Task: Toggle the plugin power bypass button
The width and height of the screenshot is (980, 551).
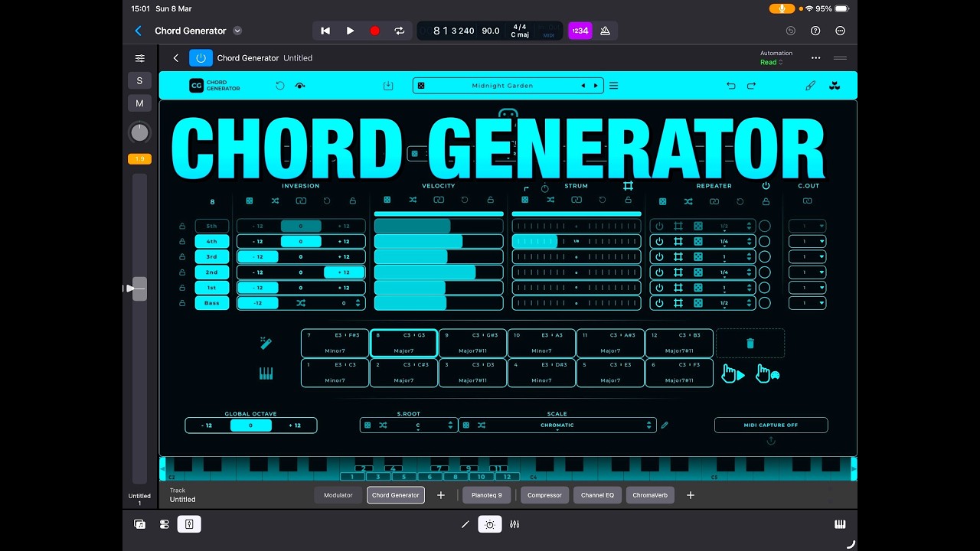Action: click(x=201, y=57)
